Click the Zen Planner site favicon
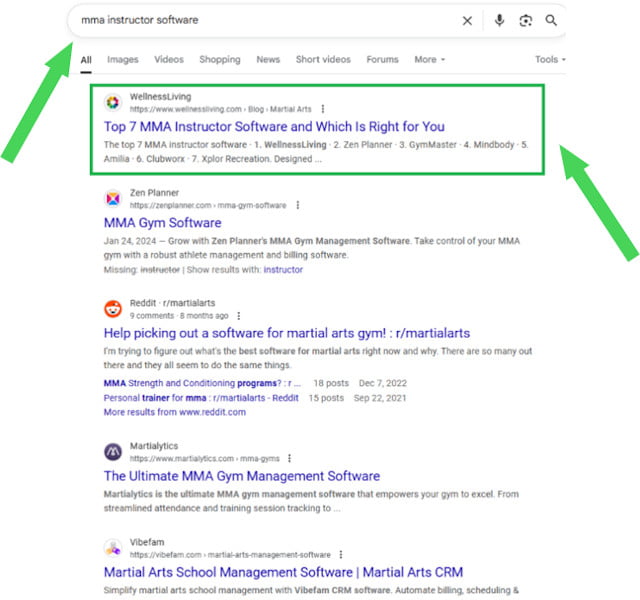Image resolution: width=640 pixels, height=600 pixels. point(113,199)
